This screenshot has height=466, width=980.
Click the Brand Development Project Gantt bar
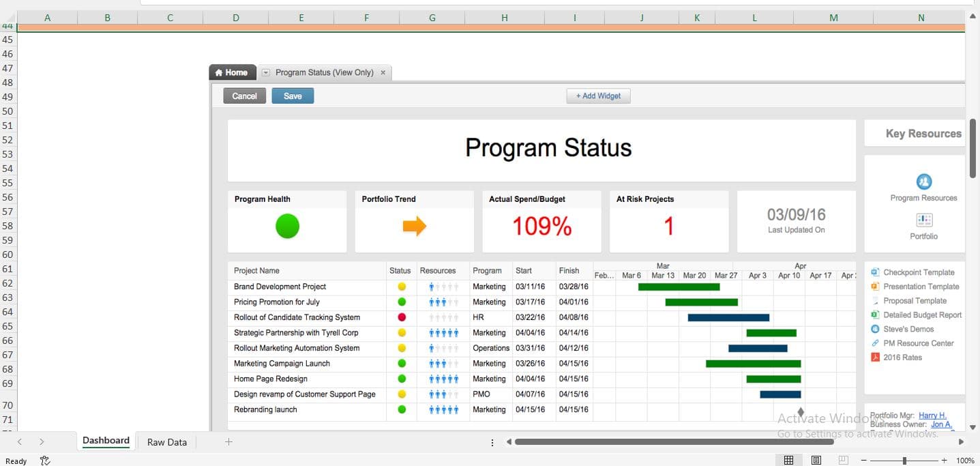pos(679,287)
